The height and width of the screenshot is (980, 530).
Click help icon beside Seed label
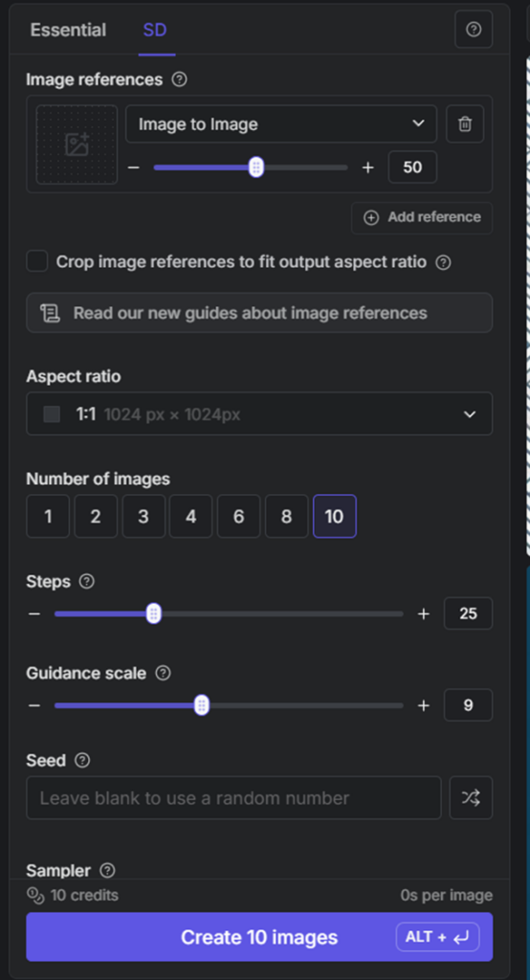[82, 761]
